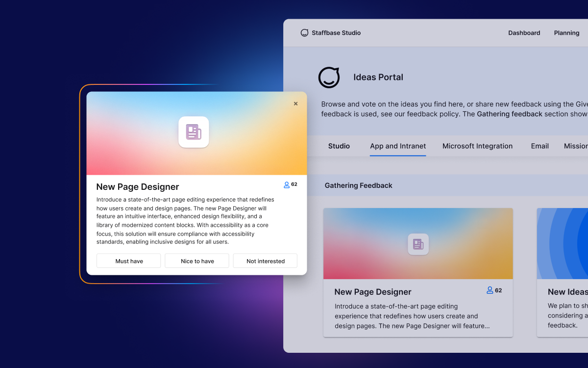Open the Dashboard nav item

(x=524, y=33)
